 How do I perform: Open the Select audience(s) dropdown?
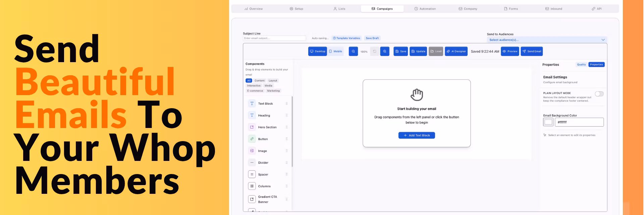(547, 40)
